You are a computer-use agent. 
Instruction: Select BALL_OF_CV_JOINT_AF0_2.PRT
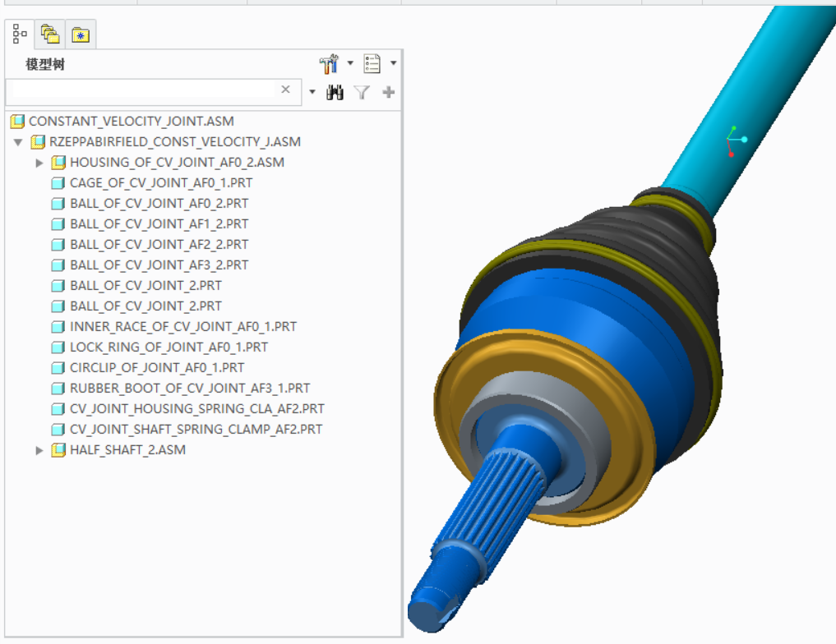point(159,204)
